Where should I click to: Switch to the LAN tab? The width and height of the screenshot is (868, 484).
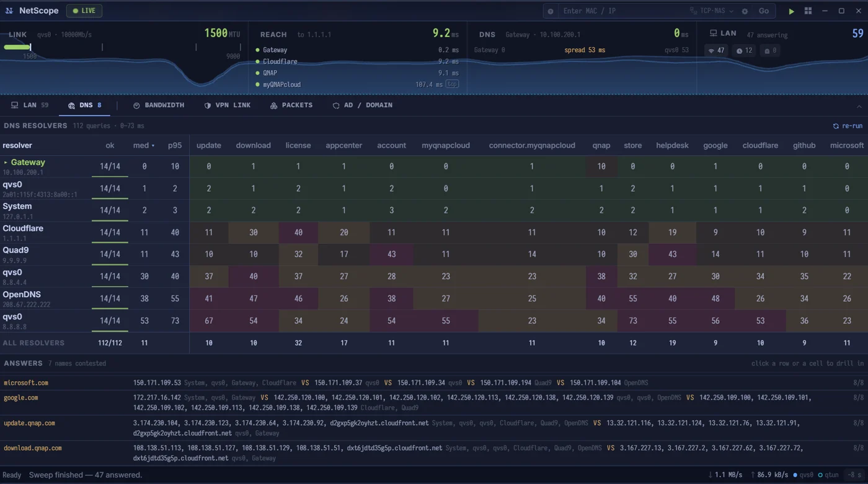coord(30,105)
